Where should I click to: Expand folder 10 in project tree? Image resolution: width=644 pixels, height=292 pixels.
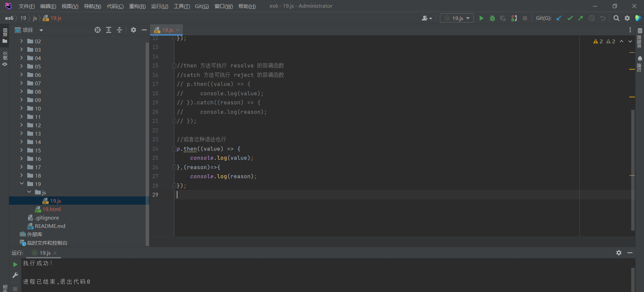click(x=21, y=108)
